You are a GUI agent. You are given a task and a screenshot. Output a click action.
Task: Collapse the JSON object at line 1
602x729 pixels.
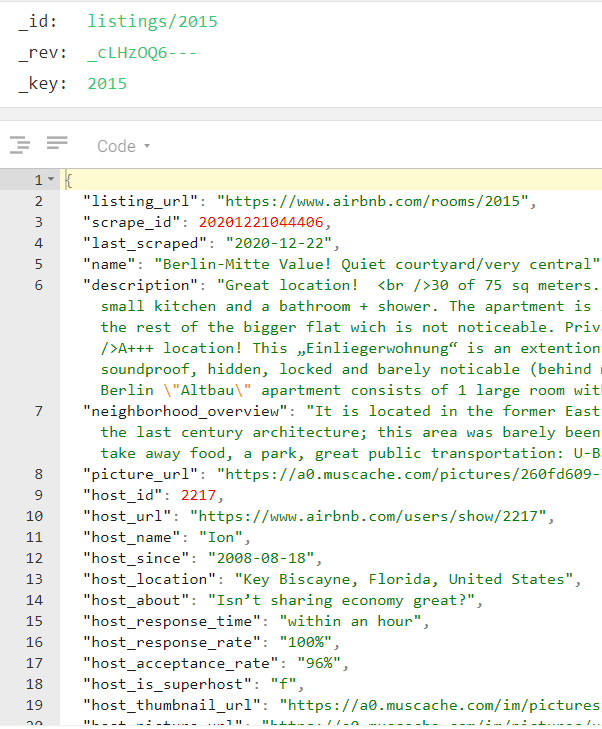click(51, 181)
